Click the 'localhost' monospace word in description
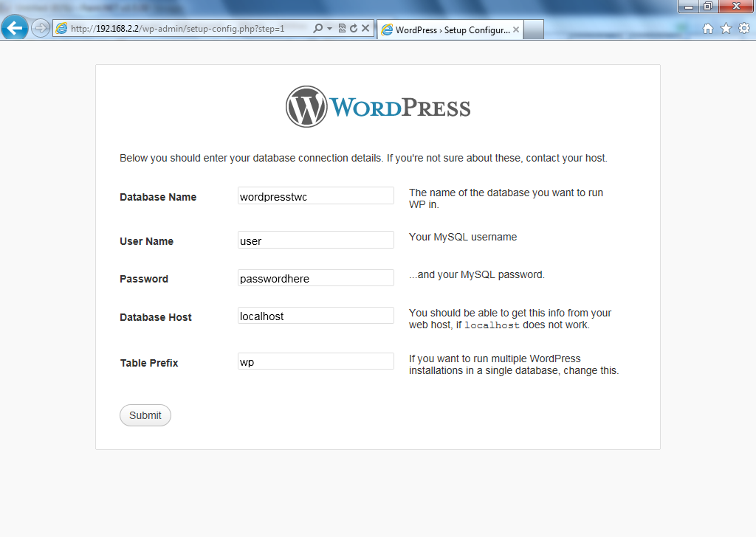 click(492, 325)
